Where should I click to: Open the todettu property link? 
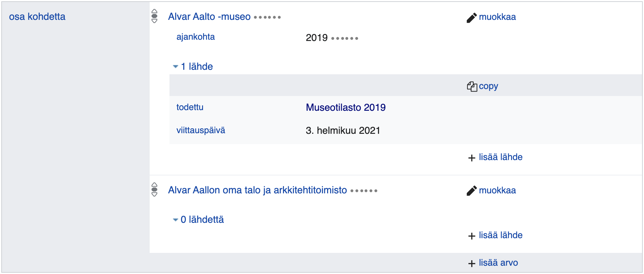pos(190,107)
